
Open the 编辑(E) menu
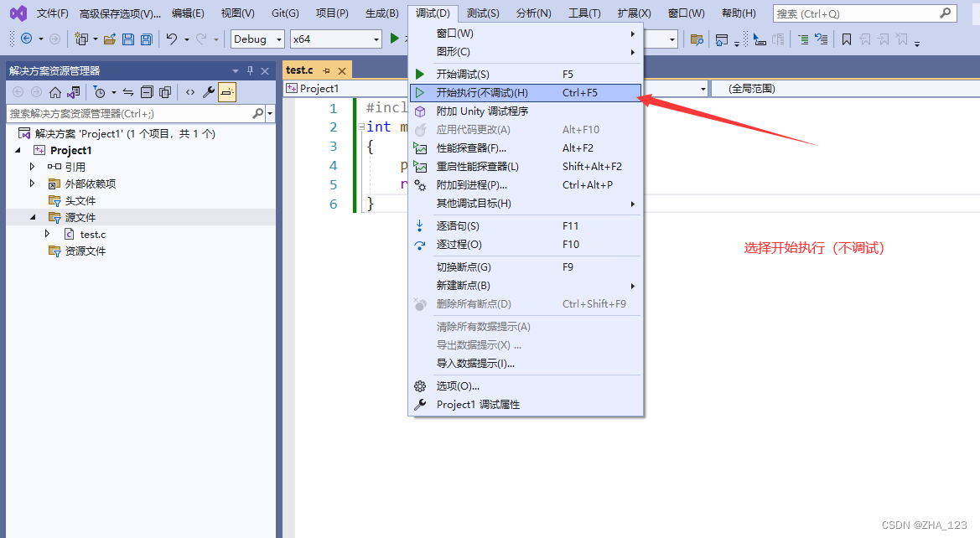(188, 13)
